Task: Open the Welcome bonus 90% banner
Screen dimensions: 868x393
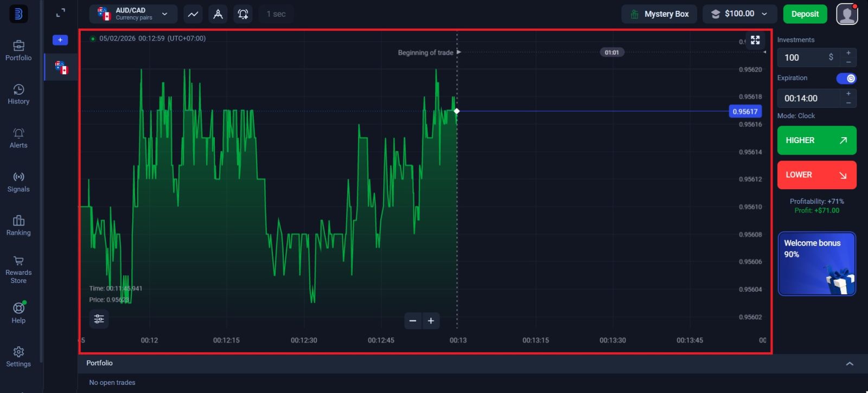Action: click(816, 264)
